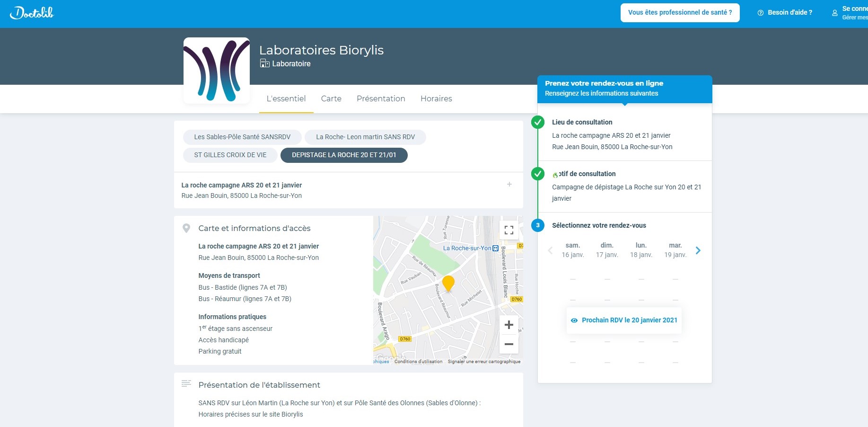The image size is (868, 427).
Task: Go to next days in calendar
Action: coord(698,250)
